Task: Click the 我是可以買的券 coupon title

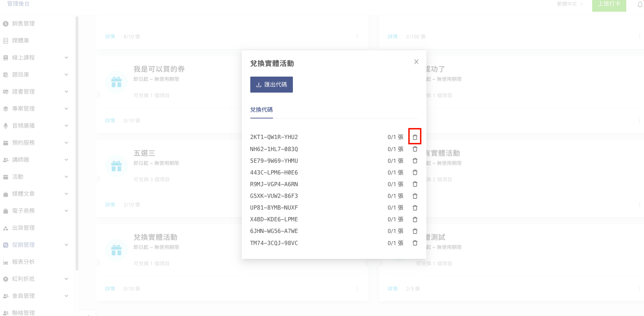Action: click(x=159, y=69)
